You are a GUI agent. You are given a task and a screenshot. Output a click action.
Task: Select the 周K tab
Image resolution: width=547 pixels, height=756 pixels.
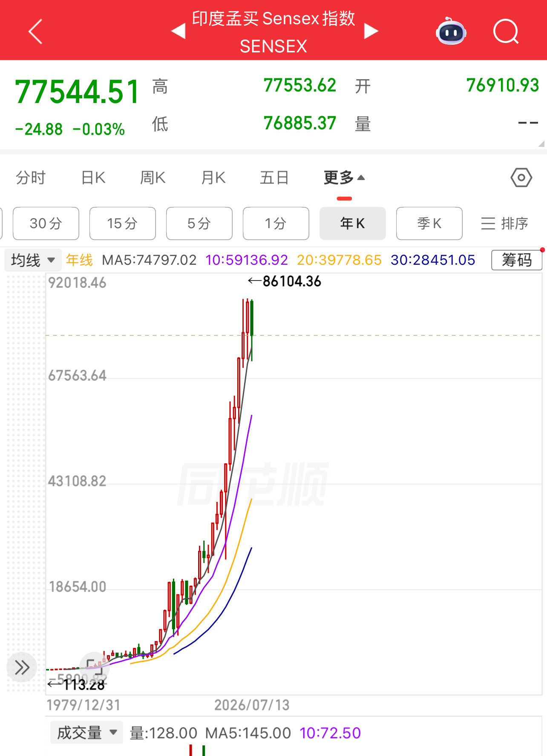click(x=153, y=178)
